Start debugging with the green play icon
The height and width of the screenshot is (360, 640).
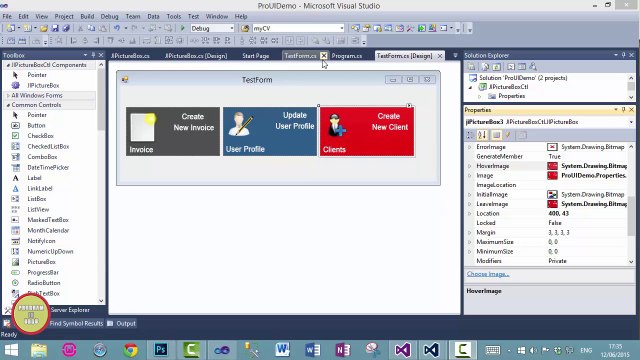click(182, 28)
